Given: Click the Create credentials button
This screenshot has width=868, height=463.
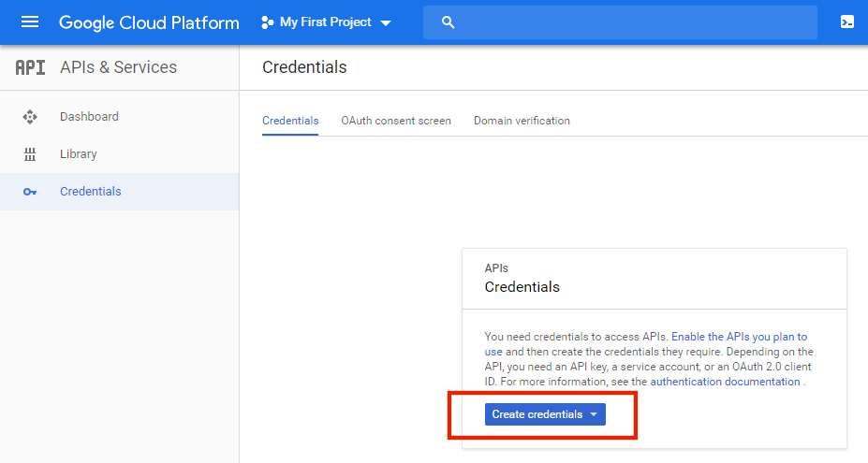Looking at the screenshot, I should tap(545, 414).
